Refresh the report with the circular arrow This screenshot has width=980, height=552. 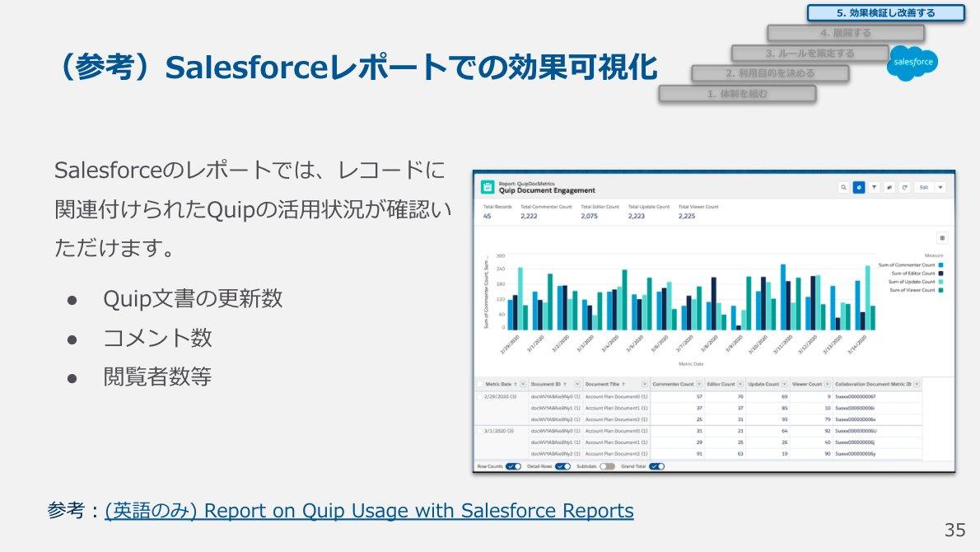click(x=904, y=187)
